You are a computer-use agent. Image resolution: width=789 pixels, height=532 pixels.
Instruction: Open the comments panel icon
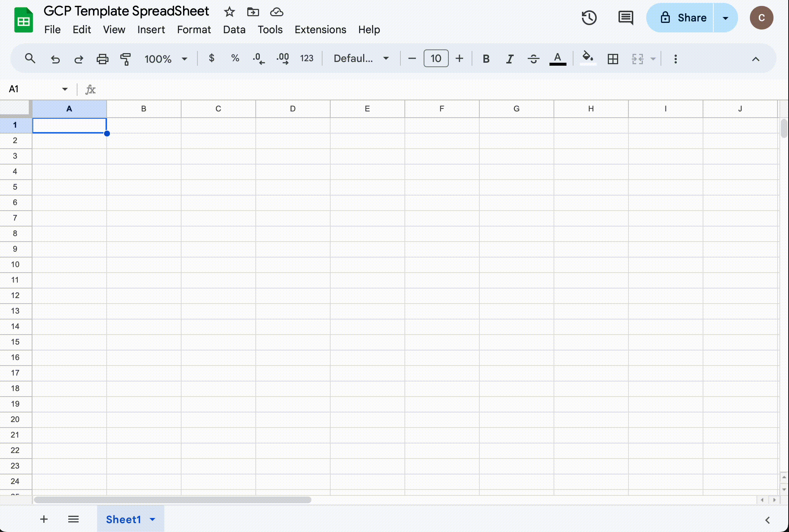coord(626,18)
